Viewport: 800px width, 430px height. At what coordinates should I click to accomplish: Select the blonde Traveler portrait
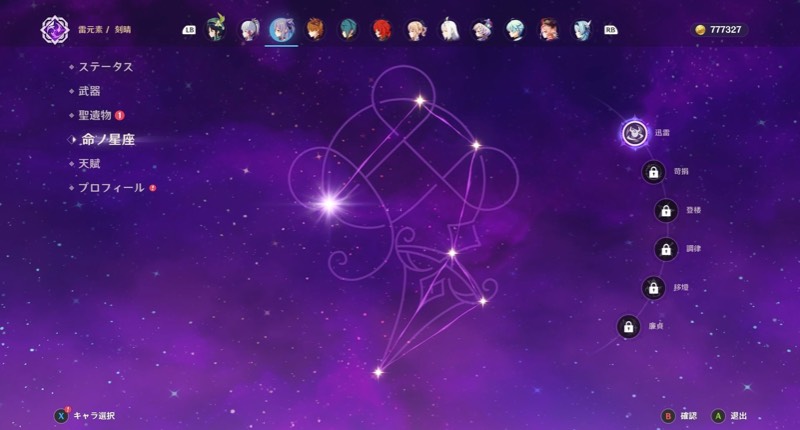tap(415, 30)
